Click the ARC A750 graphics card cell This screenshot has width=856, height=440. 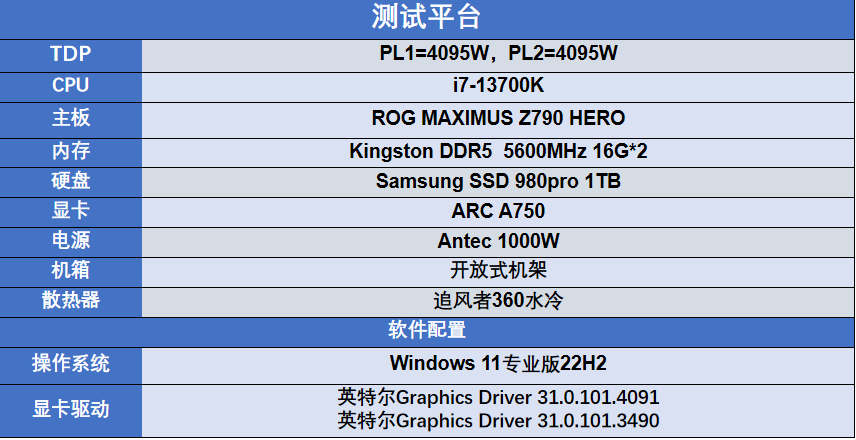point(498,212)
